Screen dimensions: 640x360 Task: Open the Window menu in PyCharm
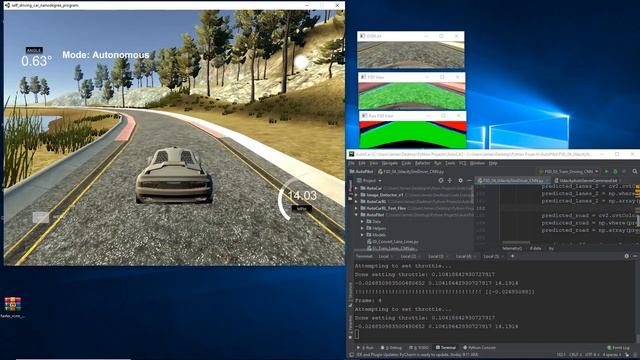coord(477,163)
